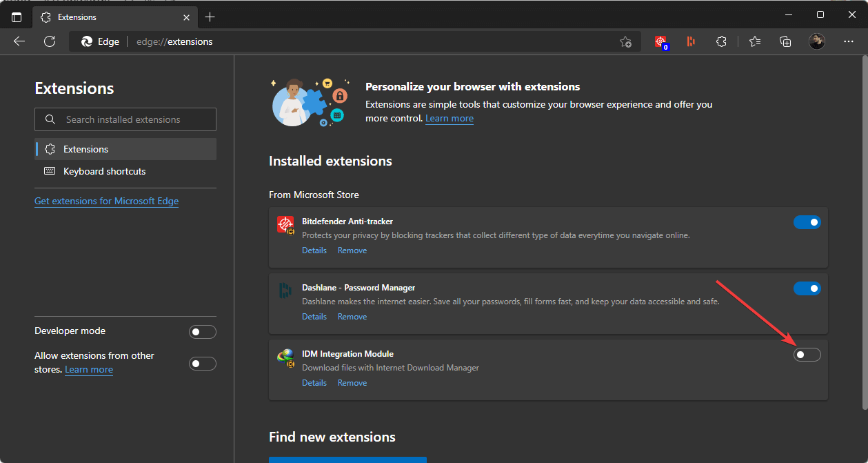Open the user profile avatar
Screen dimensions: 868x463
point(817,41)
